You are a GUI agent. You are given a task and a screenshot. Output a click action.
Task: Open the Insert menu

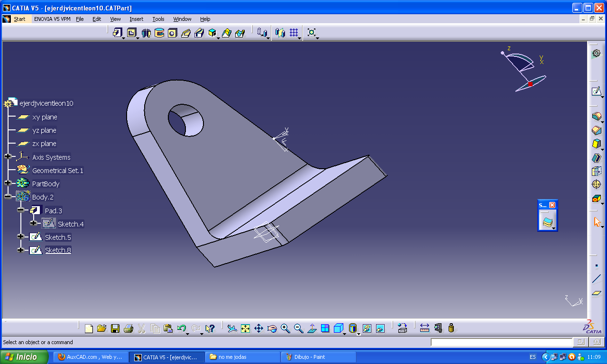pyautogui.click(x=136, y=19)
